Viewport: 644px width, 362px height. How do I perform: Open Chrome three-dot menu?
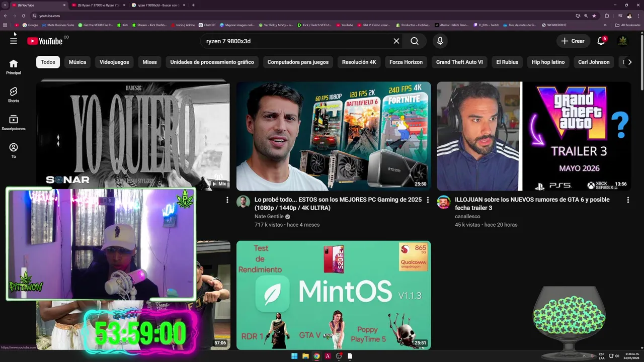coord(638,16)
